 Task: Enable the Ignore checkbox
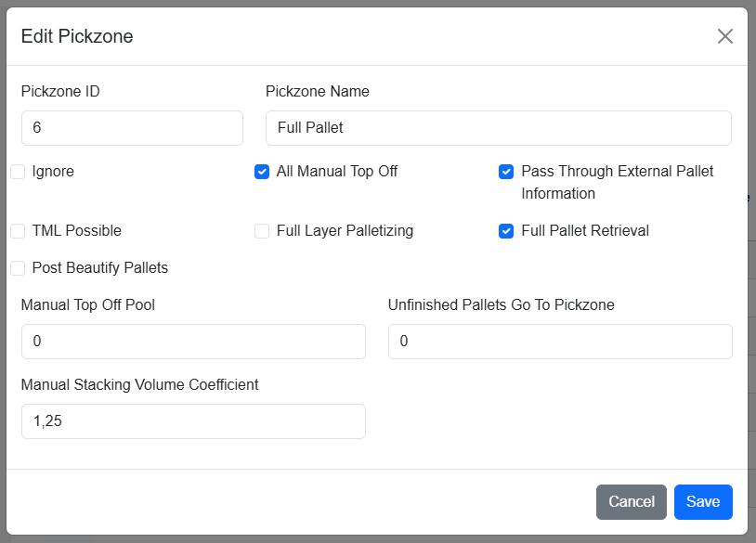pos(18,172)
